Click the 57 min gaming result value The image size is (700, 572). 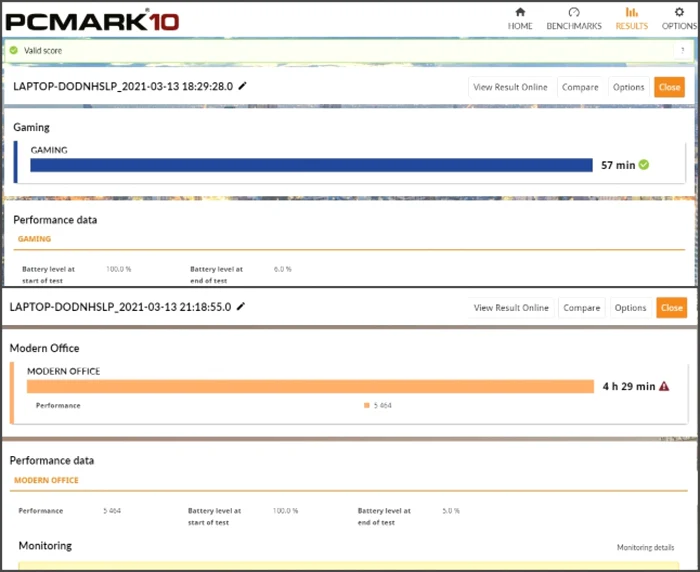pos(618,165)
